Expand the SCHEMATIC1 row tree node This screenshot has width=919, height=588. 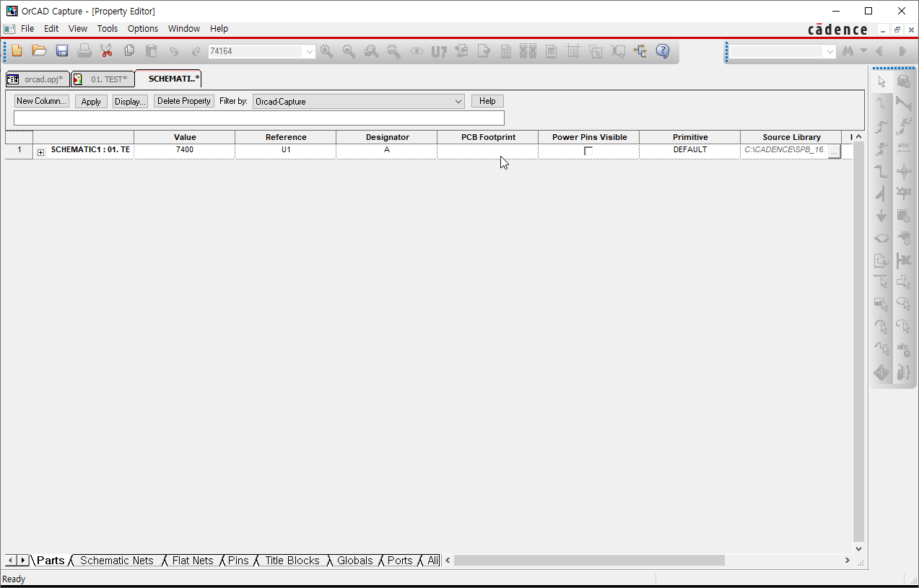click(41, 152)
